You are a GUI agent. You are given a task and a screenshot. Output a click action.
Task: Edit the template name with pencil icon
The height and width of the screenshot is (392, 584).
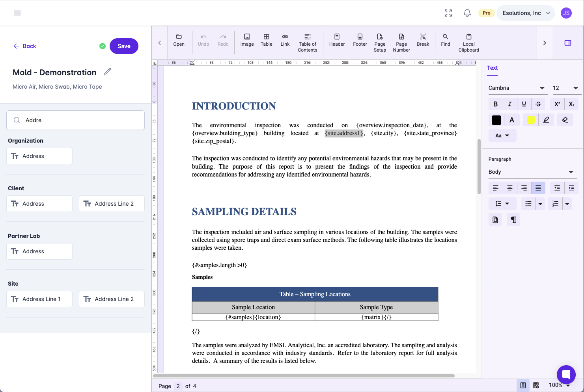pyautogui.click(x=108, y=72)
